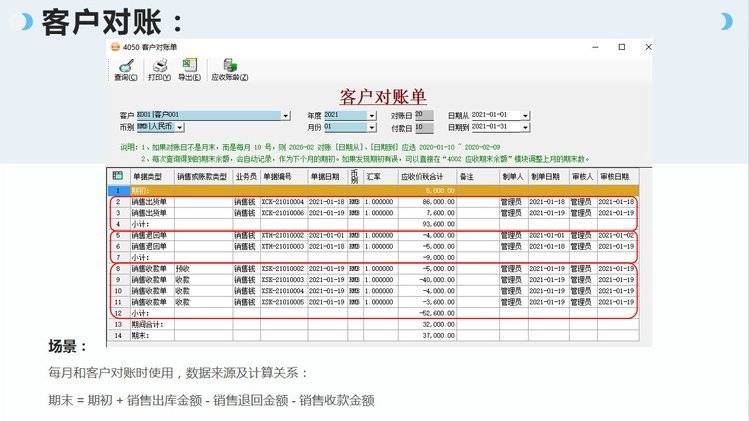This screenshot has width=749, height=421.
Task: Click the 应收价税合计 column header
Action: click(427, 176)
